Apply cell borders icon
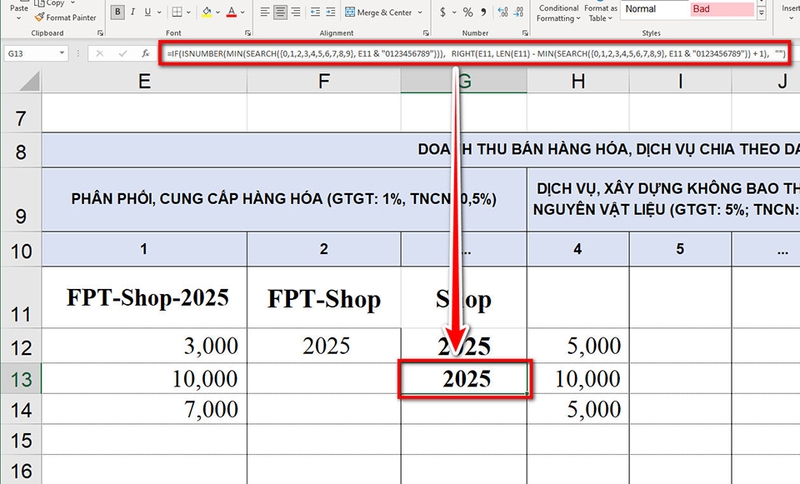The width and height of the screenshot is (800, 484). click(x=177, y=12)
